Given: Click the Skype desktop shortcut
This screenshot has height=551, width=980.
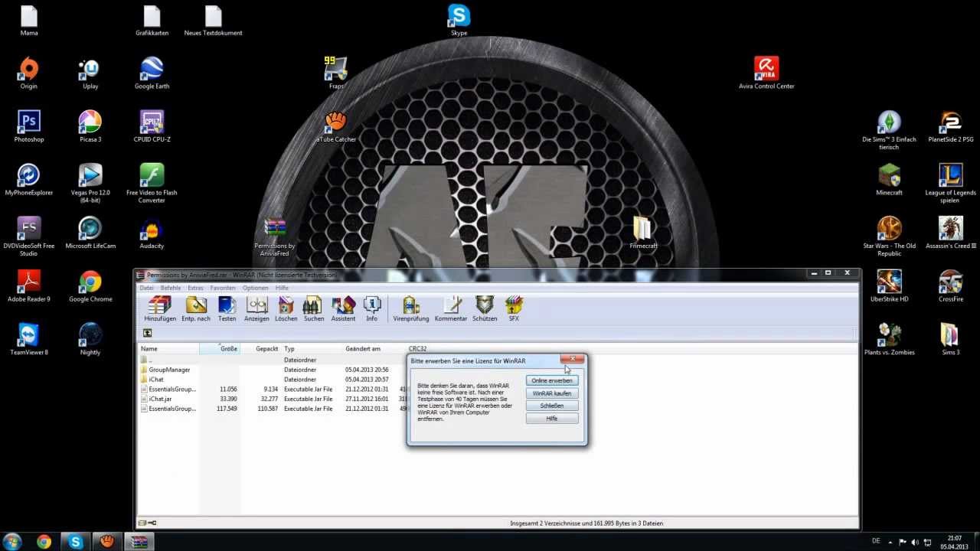Looking at the screenshot, I should tap(459, 20).
